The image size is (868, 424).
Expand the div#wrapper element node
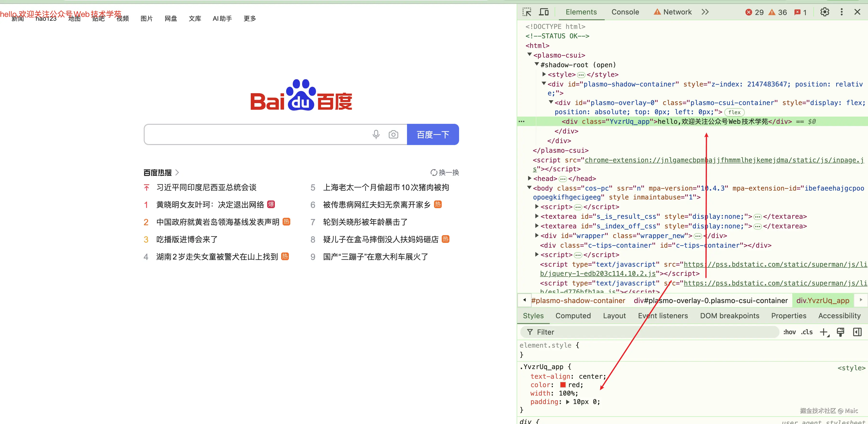[x=537, y=235]
